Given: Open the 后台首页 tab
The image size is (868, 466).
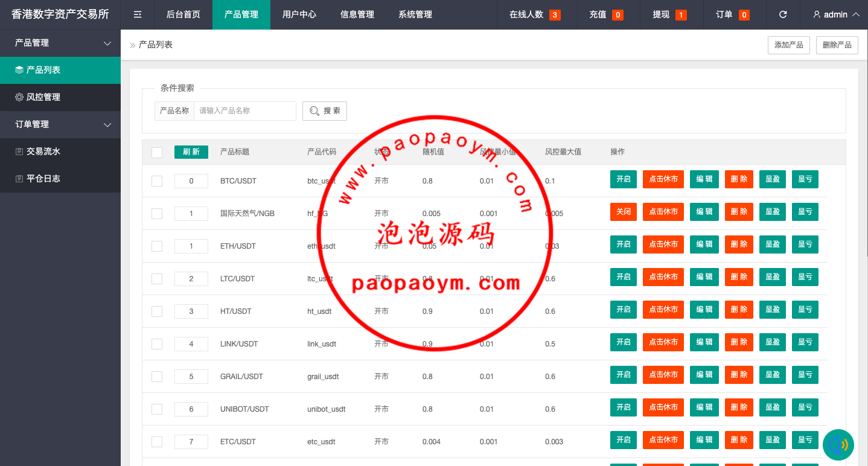Looking at the screenshot, I should tap(183, 14).
